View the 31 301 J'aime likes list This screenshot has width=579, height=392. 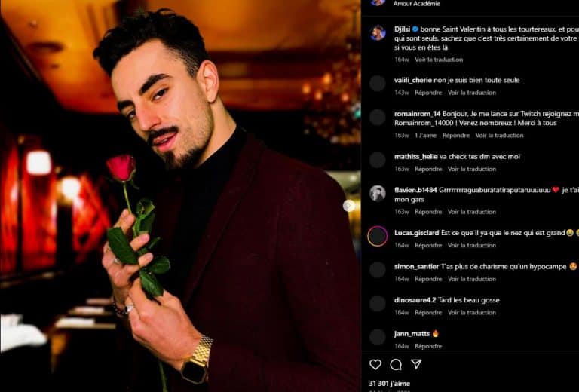click(389, 384)
